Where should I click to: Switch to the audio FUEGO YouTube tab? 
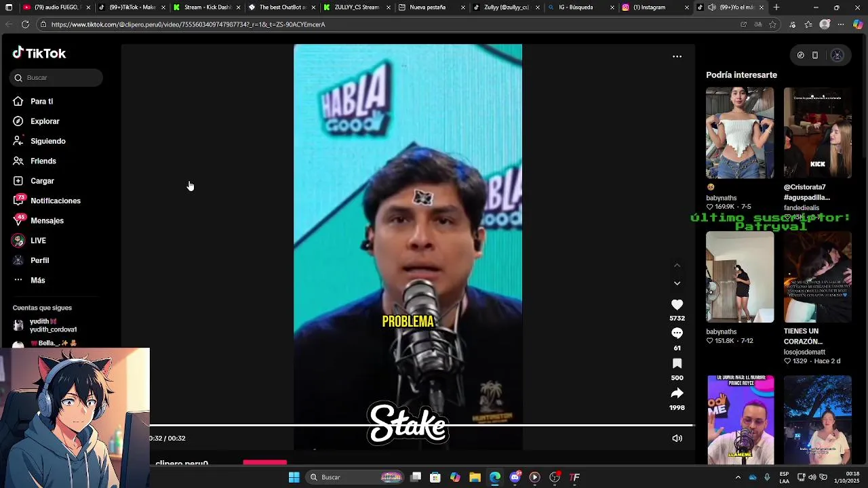[x=54, y=7]
